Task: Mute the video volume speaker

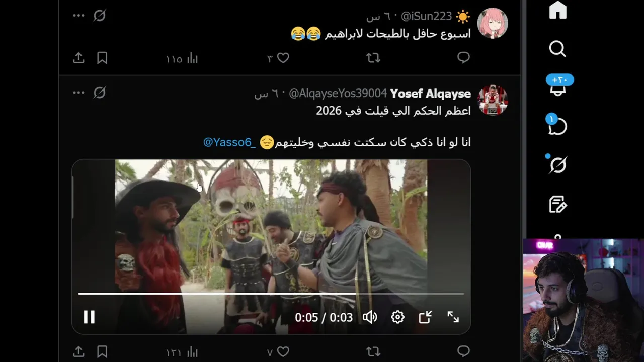Action: (x=370, y=317)
